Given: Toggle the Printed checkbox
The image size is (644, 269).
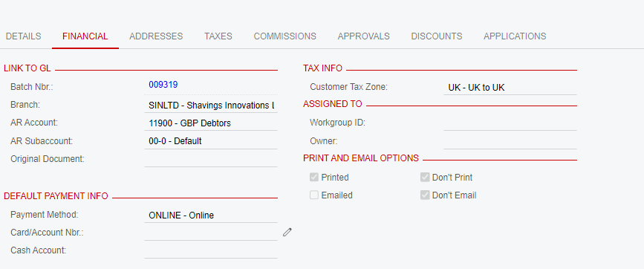Looking at the screenshot, I should coord(314,178).
